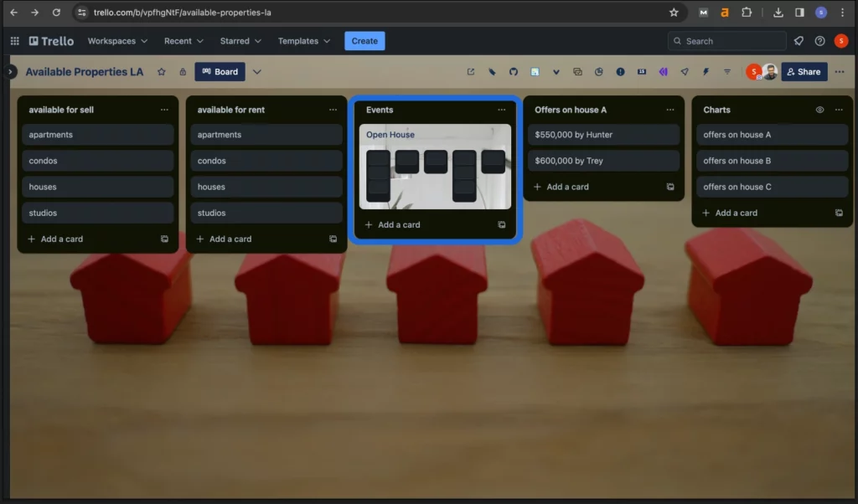Open the pie chart reports power-up
Image resolution: width=858 pixels, height=504 pixels.
(x=598, y=72)
